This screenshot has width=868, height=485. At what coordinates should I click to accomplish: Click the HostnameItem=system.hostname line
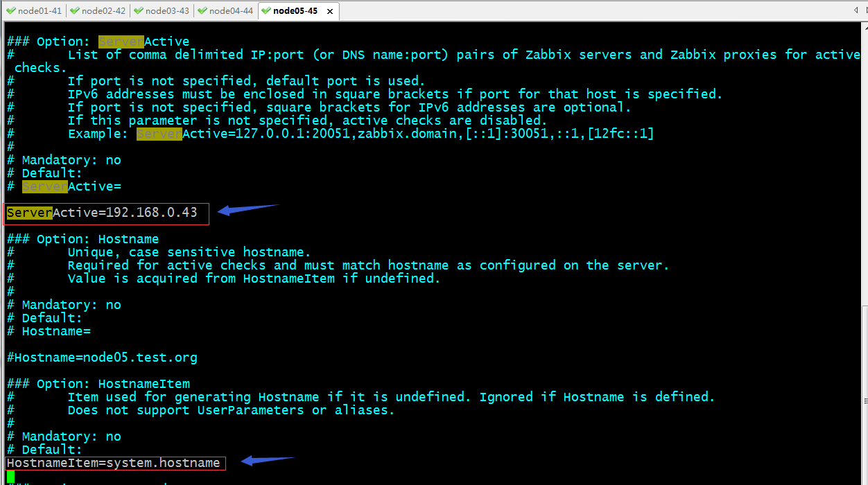click(x=113, y=463)
